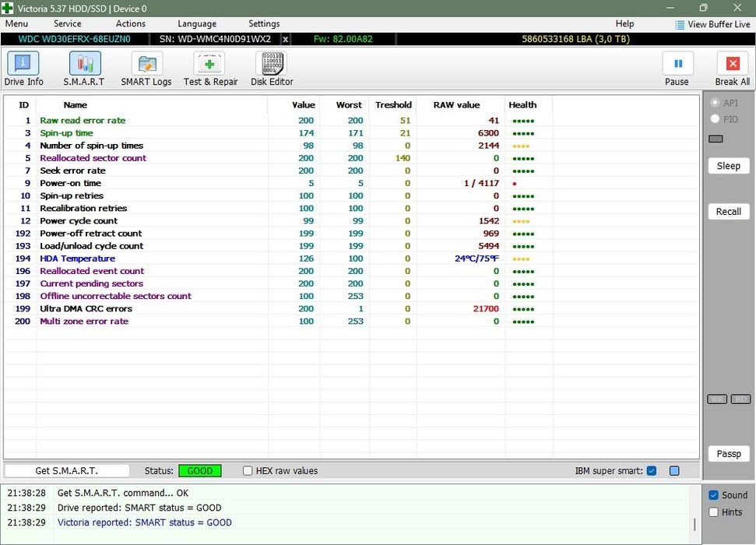Open the Language menu
Image resolution: width=756 pixels, height=545 pixels.
click(197, 23)
